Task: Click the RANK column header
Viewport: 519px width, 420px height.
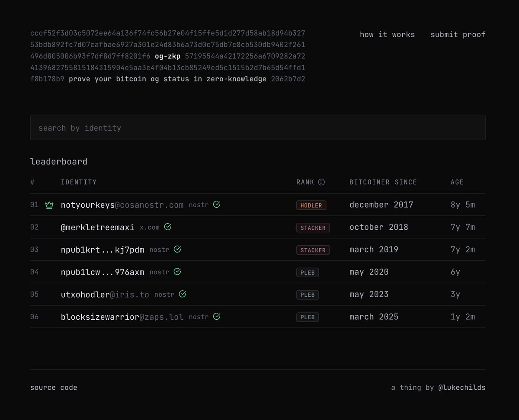Action: pos(305,182)
